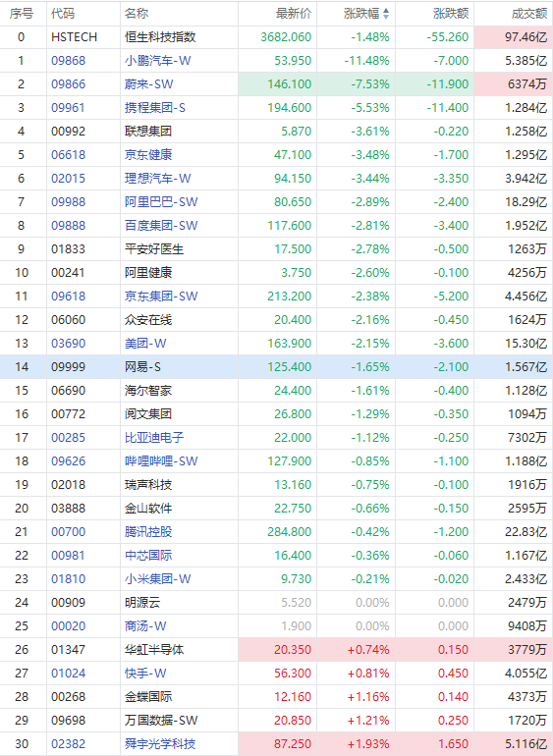Open the 阿里巴巴-SW stock link
The image size is (553, 756).
point(161,202)
